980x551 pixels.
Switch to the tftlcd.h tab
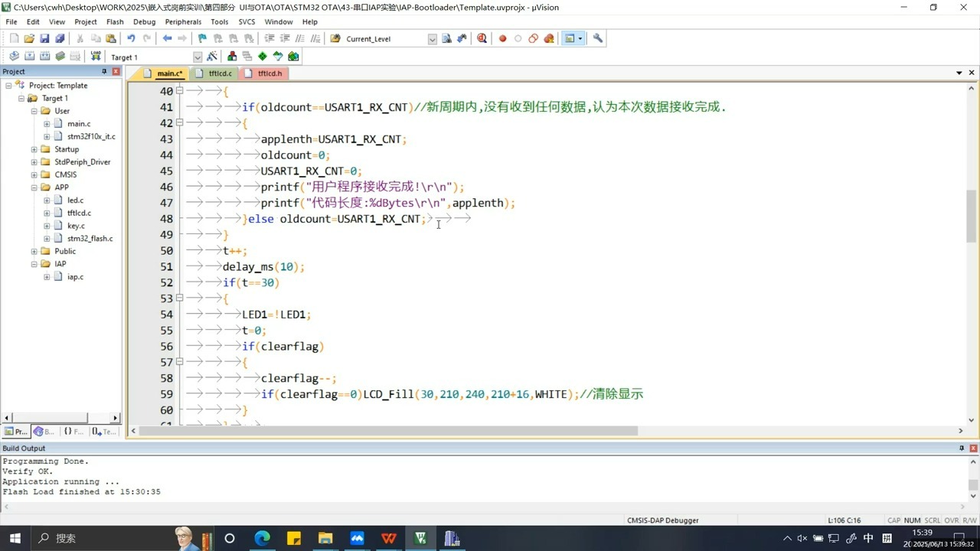point(264,73)
